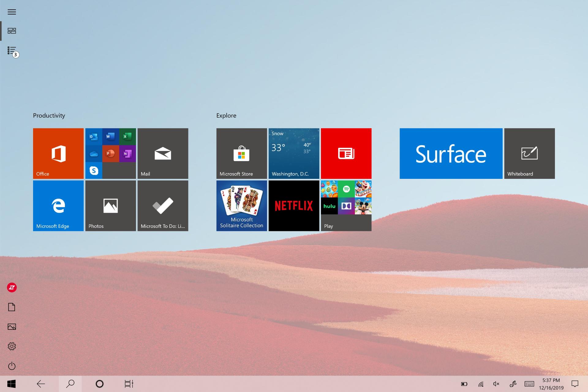Screen dimensions: 588x392
Task: Toggle Task View in taskbar
Action: (x=129, y=384)
